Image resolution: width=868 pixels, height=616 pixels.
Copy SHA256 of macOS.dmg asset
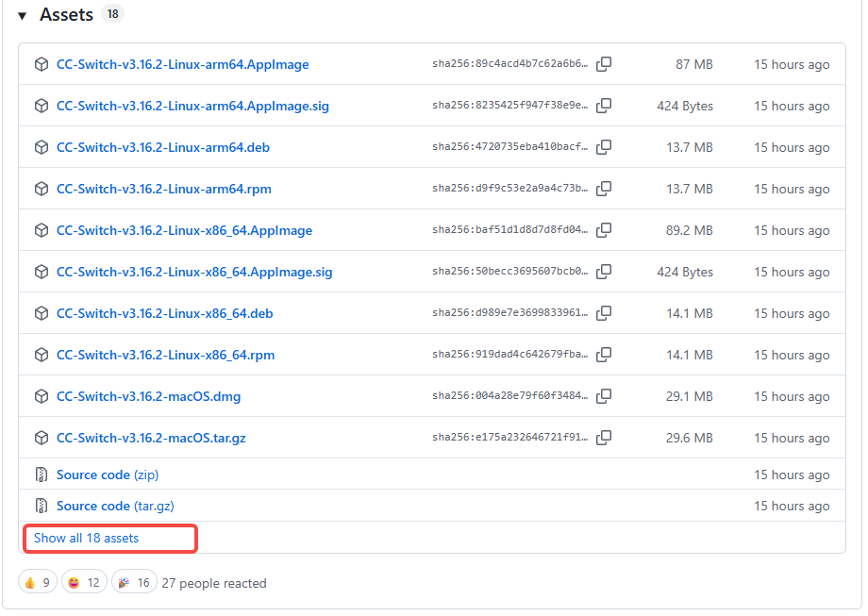tap(604, 396)
